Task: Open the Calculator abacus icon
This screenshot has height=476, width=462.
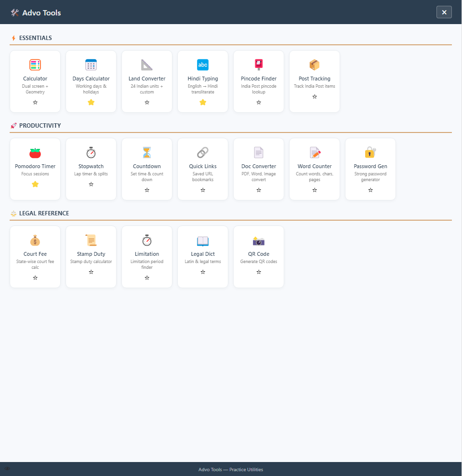Action: (x=35, y=65)
